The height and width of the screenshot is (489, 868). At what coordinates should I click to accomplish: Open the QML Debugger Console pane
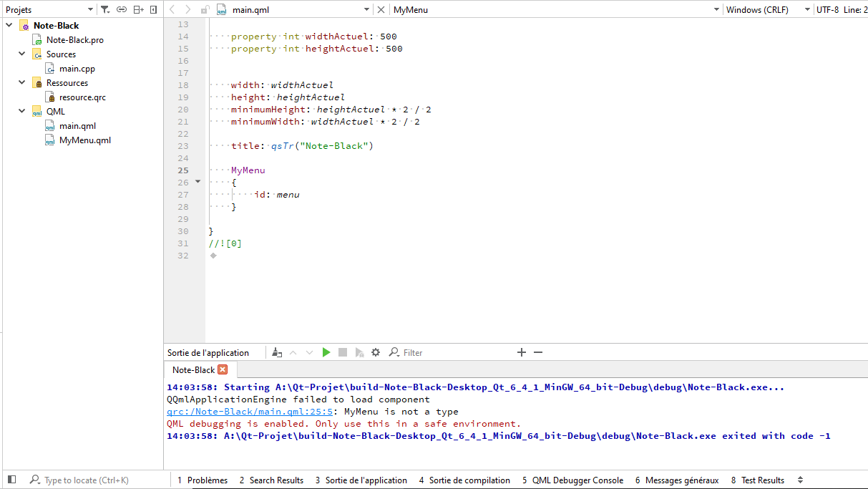coord(572,480)
